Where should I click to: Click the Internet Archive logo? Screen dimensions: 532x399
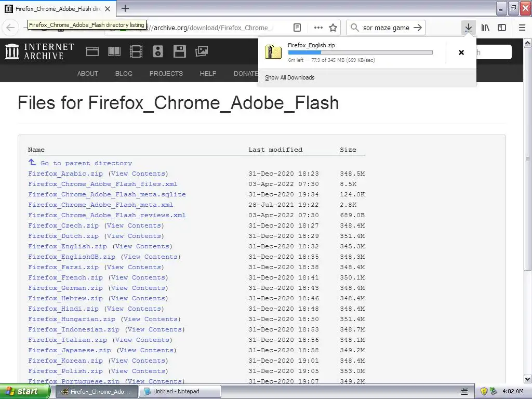click(x=39, y=51)
